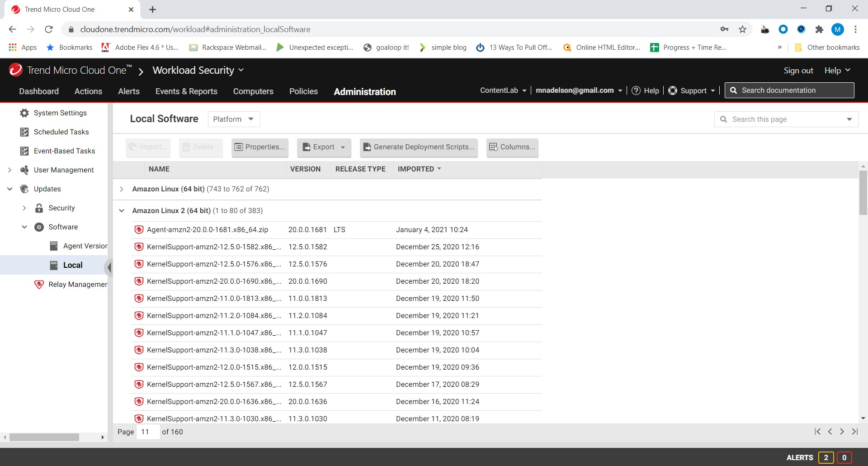Click the Columns... button
The height and width of the screenshot is (466, 868).
512,147
